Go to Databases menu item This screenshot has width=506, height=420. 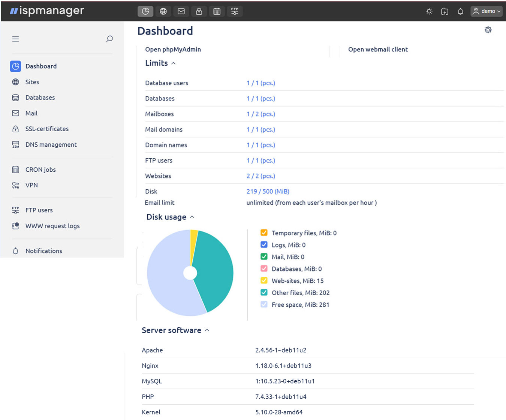click(x=40, y=97)
